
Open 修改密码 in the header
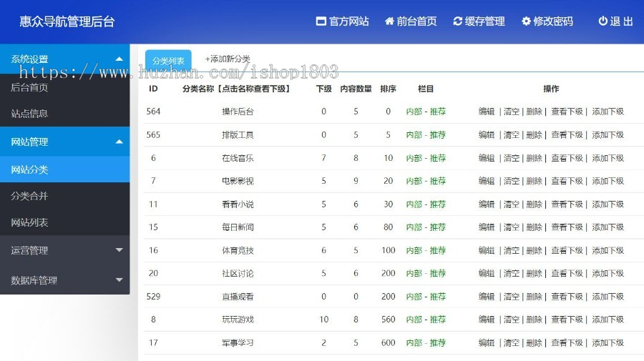pyautogui.click(x=547, y=21)
